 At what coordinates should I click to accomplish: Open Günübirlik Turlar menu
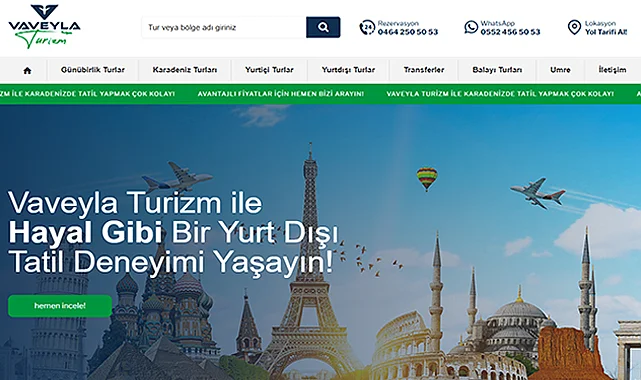[93, 70]
